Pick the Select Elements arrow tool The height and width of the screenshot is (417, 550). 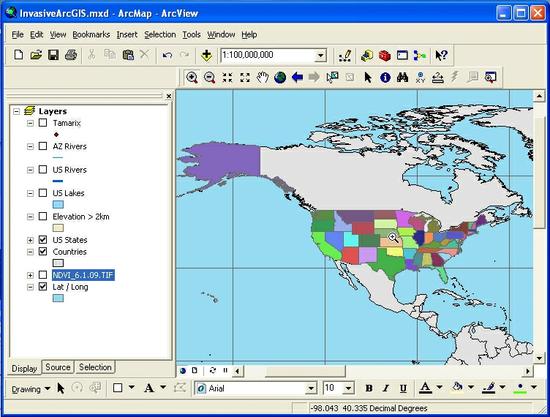point(368,77)
